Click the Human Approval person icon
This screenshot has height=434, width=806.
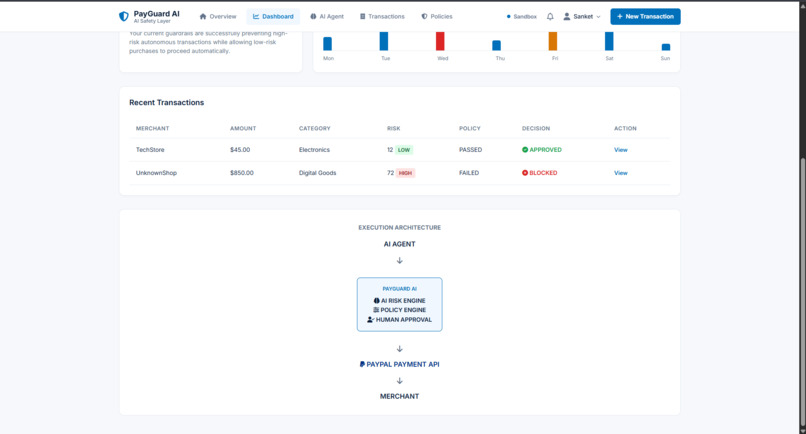(x=371, y=320)
